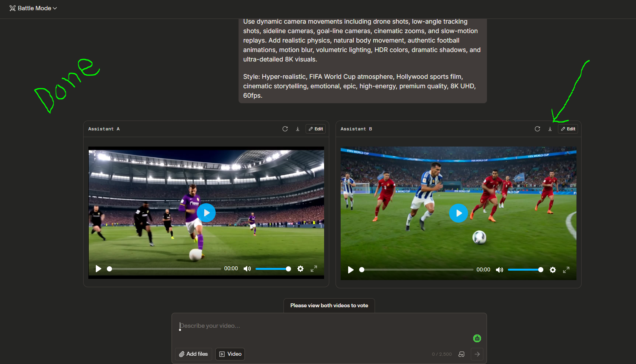Toggle the Video mode button
The width and height of the screenshot is (636, 364).
pos(230,354)
